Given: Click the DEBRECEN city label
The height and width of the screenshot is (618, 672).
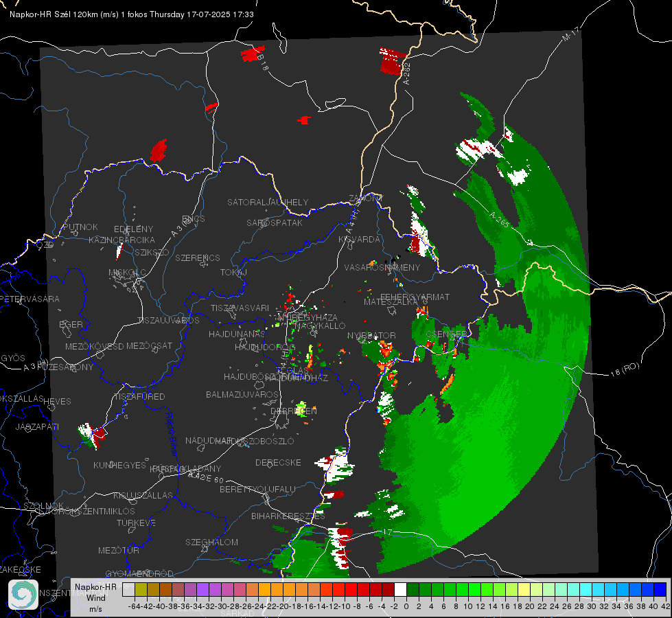Looking at the screenshot, I should 294,411.
